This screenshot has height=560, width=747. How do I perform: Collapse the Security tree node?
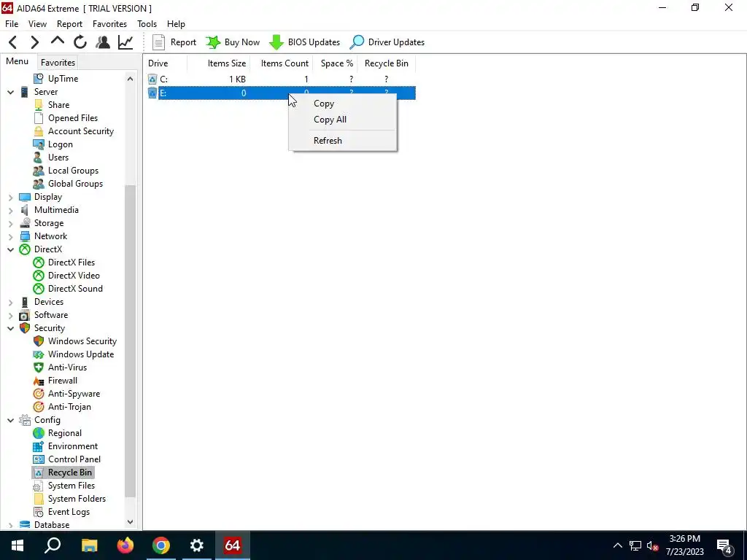tap(10, 328)
